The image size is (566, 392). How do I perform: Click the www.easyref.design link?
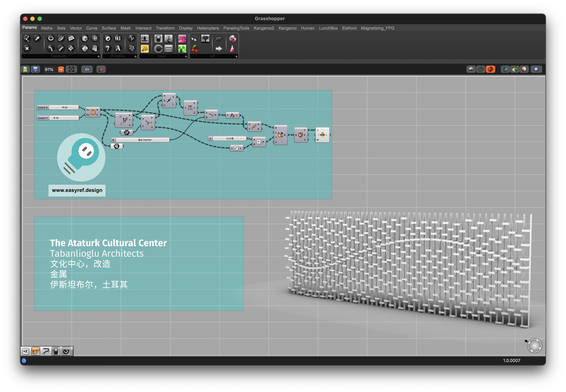pyautogui.click(x=77, y=190)
